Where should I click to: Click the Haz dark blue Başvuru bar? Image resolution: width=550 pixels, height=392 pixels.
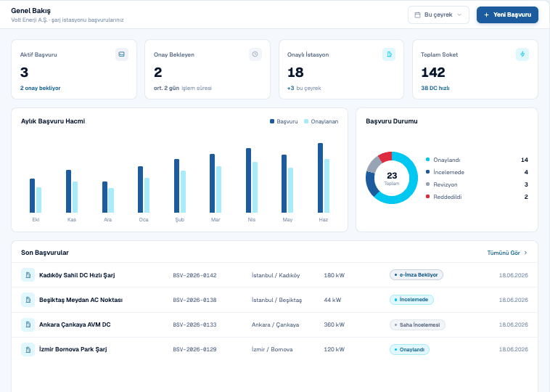(x=320, y=178)
